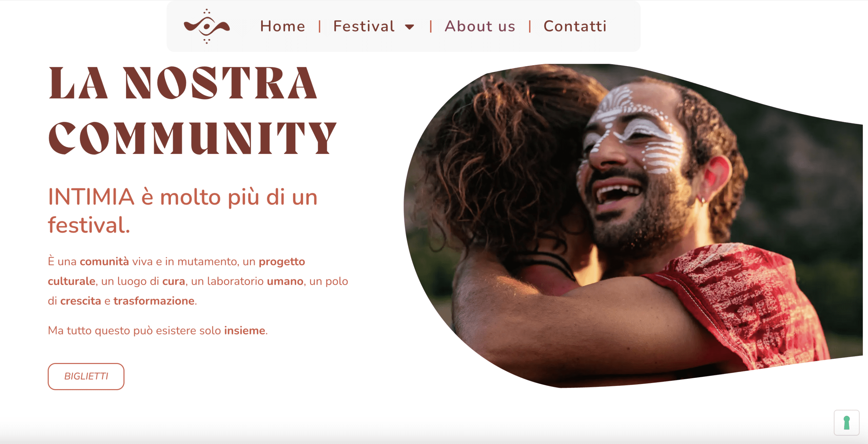The width and height of the screenshot is (868, 444).
Task: Open the Contatti page link
Action: [575, 26]
